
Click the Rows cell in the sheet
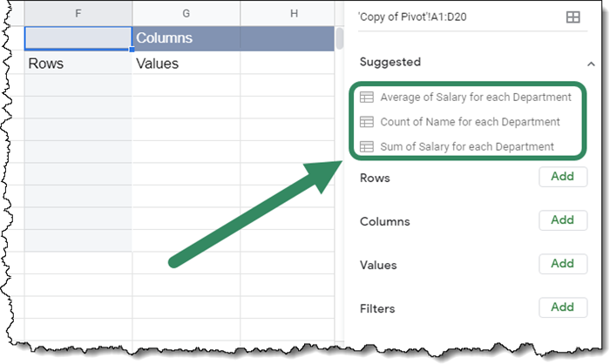pyautogui.click(x=78, y=64)
